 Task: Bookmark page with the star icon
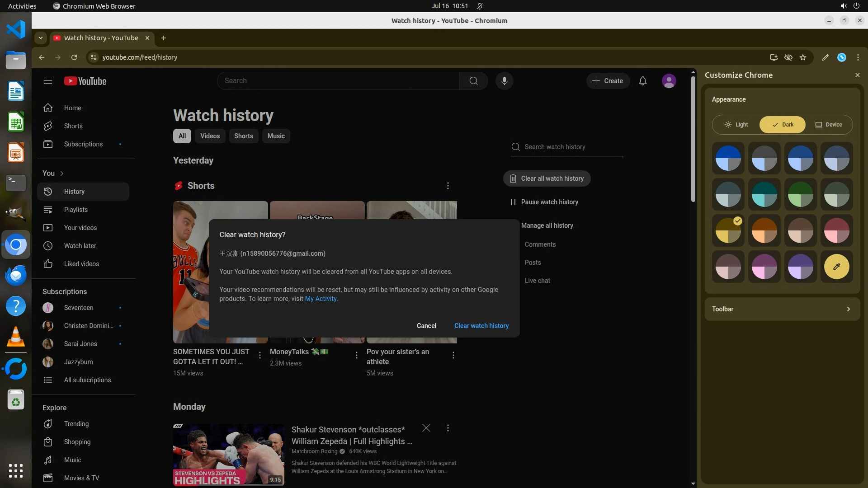803,57
